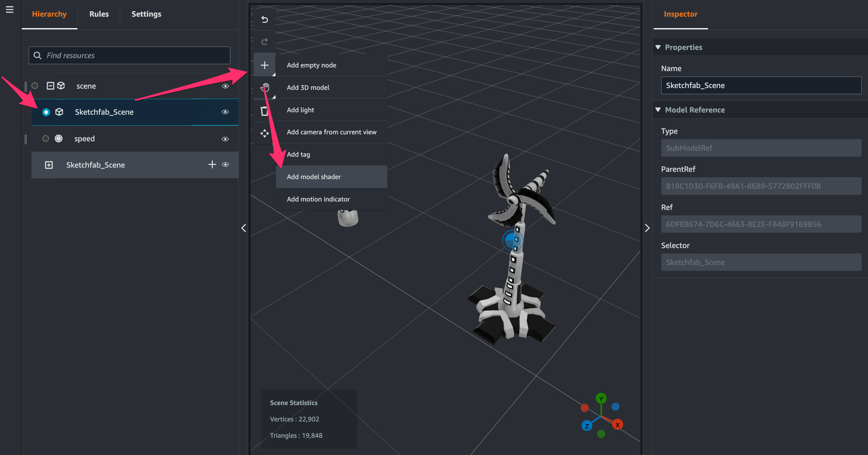Collapse the scene tree node
This screenshot has width=868, height=455.
click(x=50, y=86)
